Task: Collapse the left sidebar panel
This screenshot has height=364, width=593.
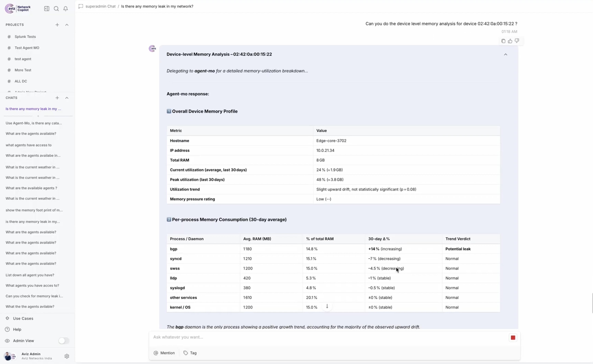Action: click(46, 8)
